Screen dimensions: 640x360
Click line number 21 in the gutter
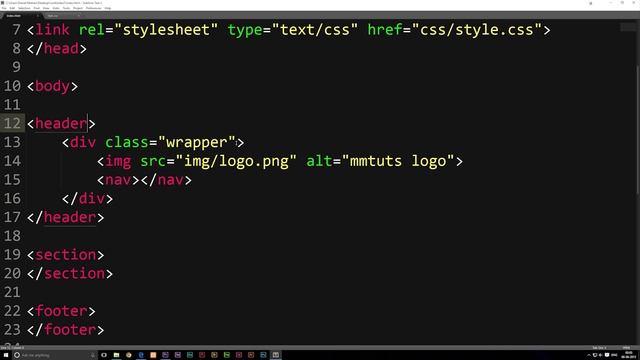click(12, 292)
